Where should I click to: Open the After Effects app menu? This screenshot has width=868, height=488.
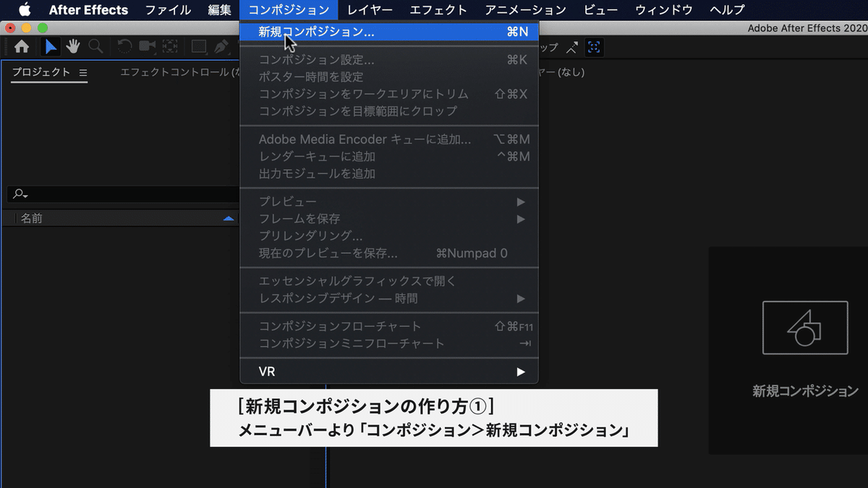[x=88, y=10]
